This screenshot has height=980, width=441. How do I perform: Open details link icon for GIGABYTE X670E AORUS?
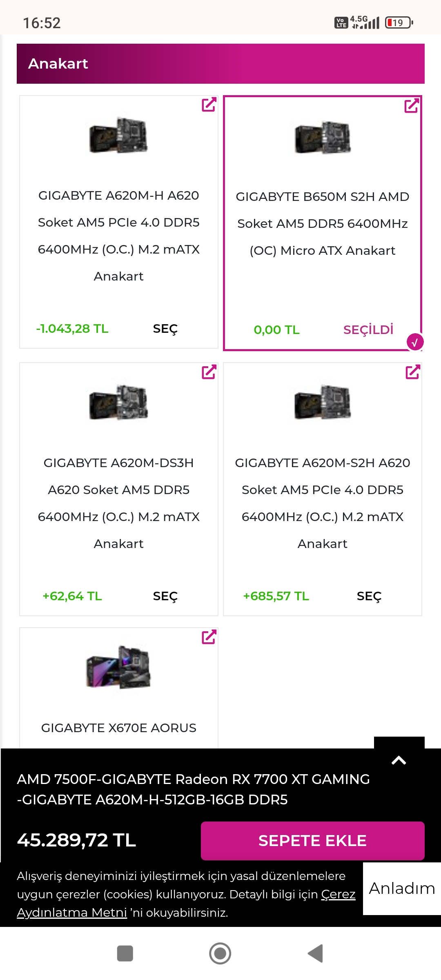pyautogui.click(x=209, y=637)
